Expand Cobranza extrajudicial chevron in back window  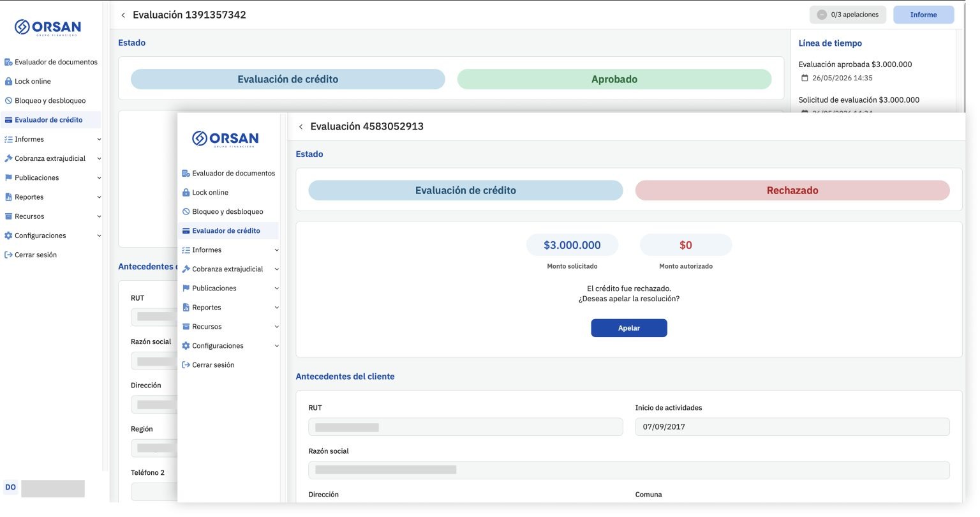tap(99, 158)
